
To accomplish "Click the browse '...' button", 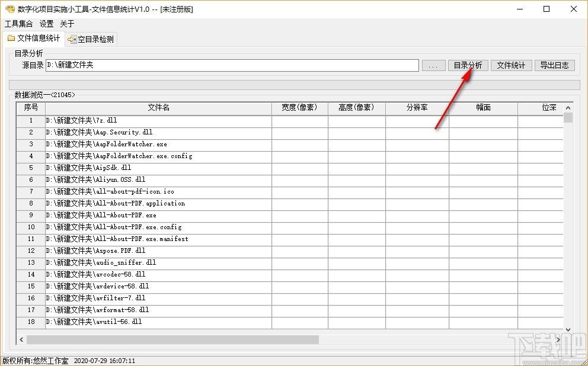I will (x=433, y=65).
